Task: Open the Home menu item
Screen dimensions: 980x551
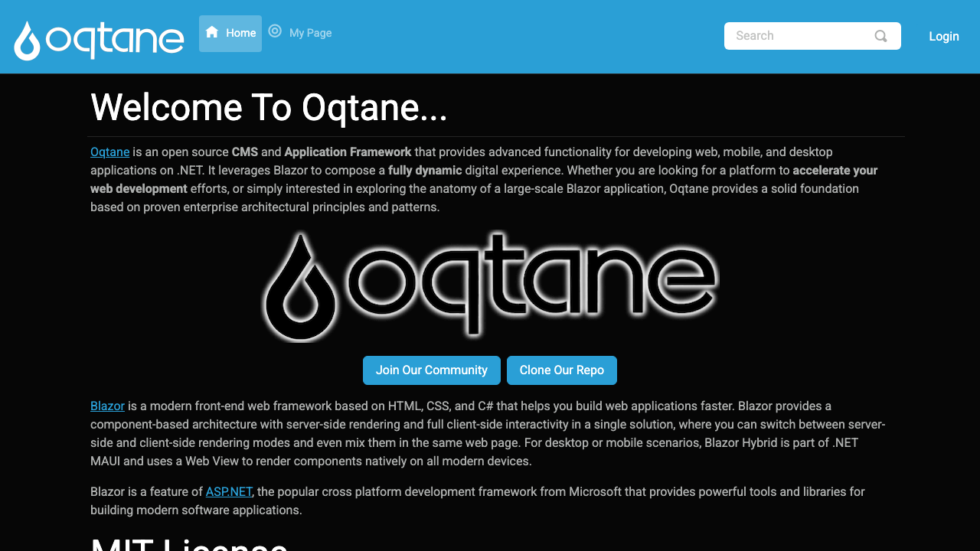Action: click(230, 34)
